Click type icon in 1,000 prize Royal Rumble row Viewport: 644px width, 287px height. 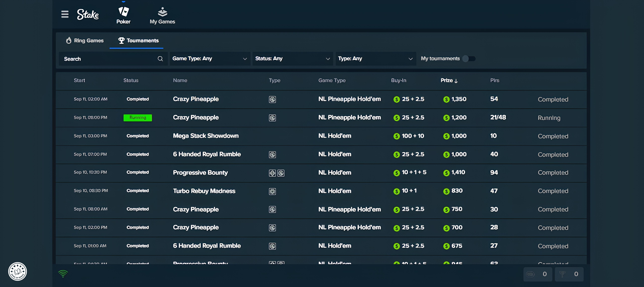click(272, 154)
